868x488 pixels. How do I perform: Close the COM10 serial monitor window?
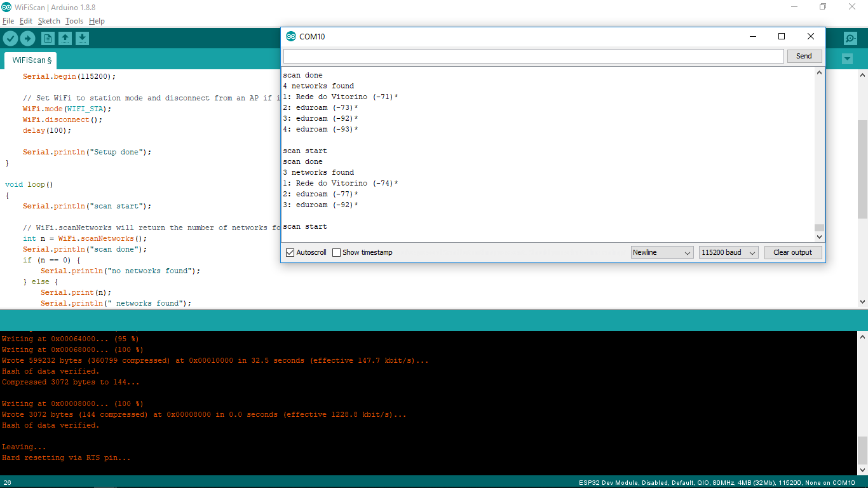pos(811,36)
